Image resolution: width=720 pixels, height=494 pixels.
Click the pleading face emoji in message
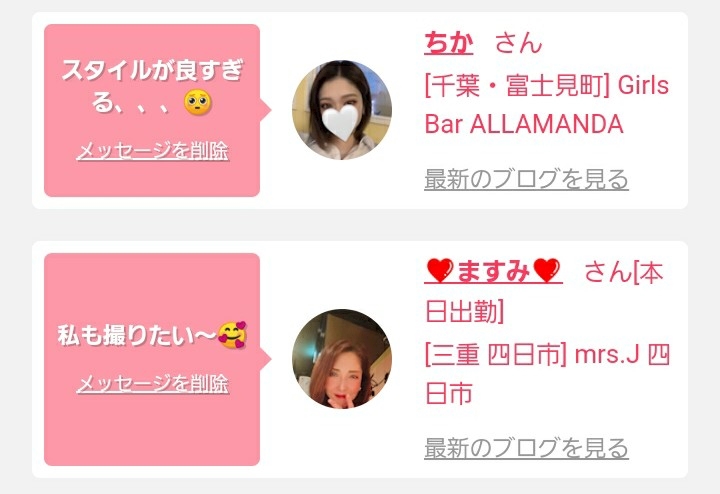(x=197, y=102)
